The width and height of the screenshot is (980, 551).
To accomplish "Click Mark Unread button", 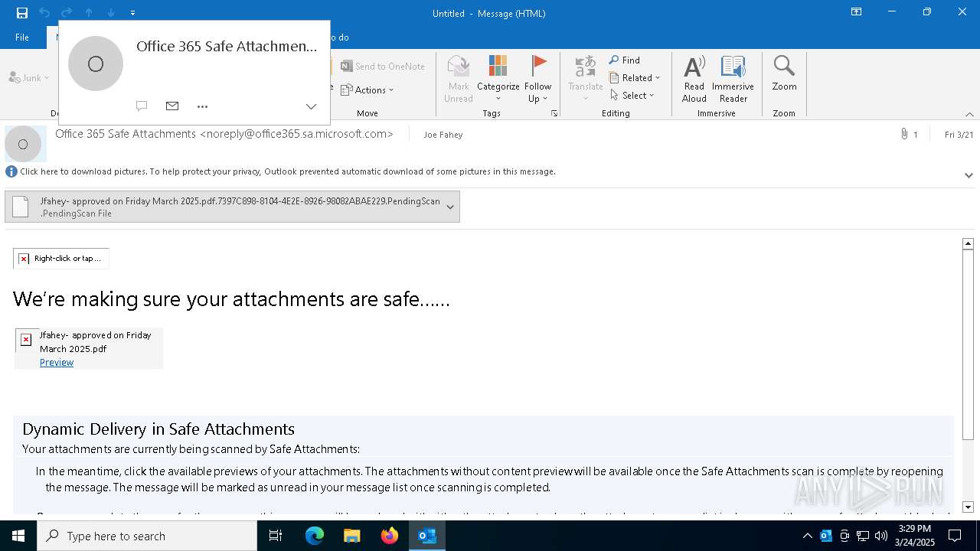I will coord(459,78).
